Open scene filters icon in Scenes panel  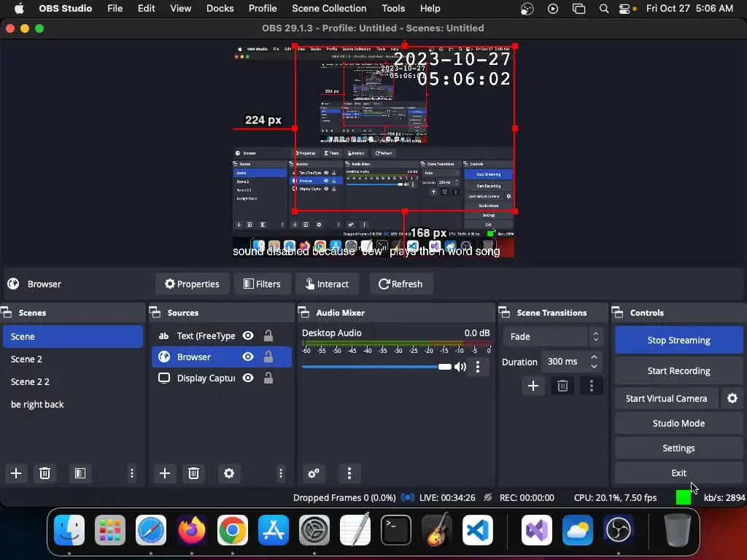pos(80,473)
